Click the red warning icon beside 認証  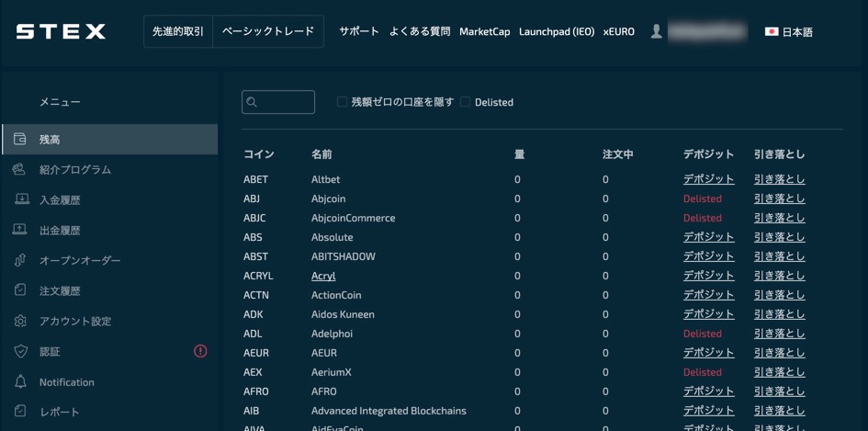(200, 351)
